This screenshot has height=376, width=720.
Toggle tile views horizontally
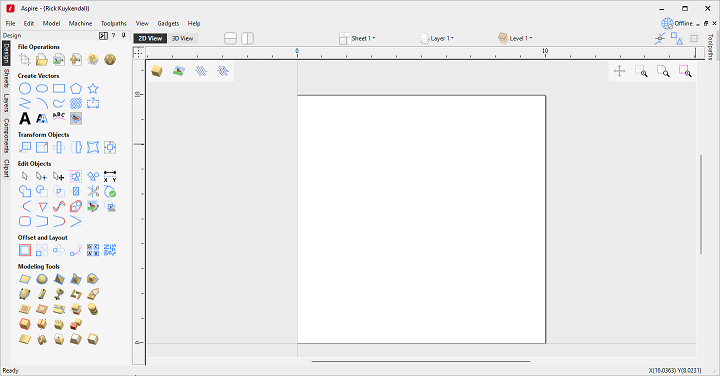(231, 39)
